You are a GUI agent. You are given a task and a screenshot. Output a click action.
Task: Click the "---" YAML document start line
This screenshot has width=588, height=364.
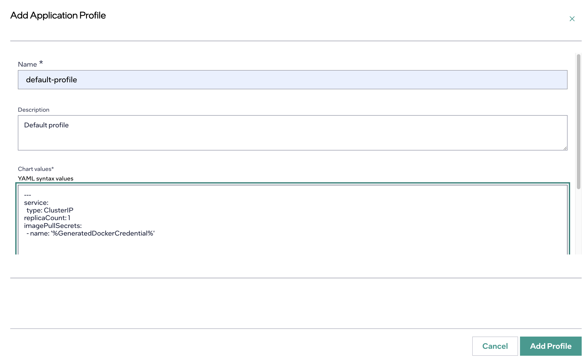click(x=27, y=195)
